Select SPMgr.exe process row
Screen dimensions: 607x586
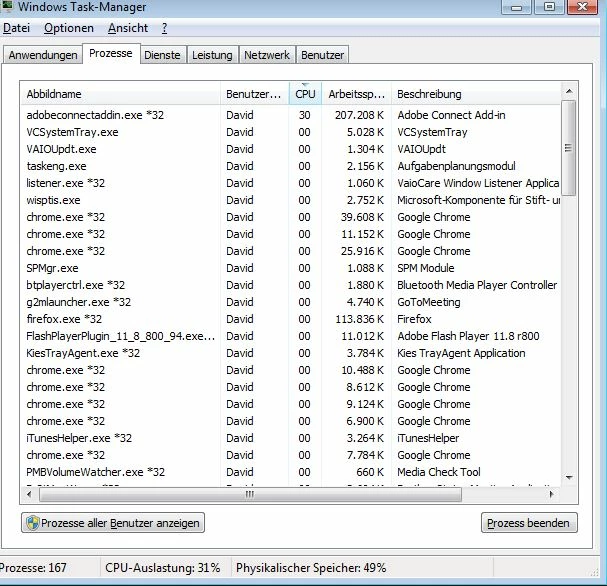click(x=290, y=268)
